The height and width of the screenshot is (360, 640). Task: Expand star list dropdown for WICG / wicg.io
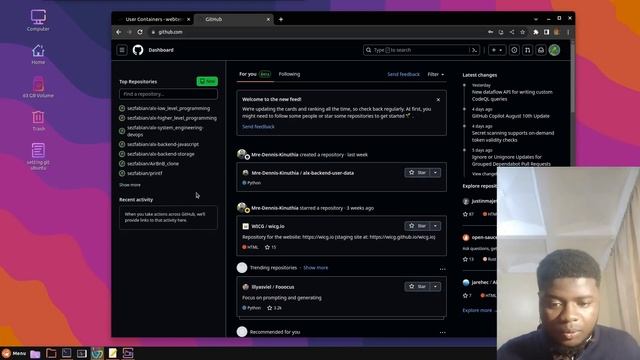(436, 226)
